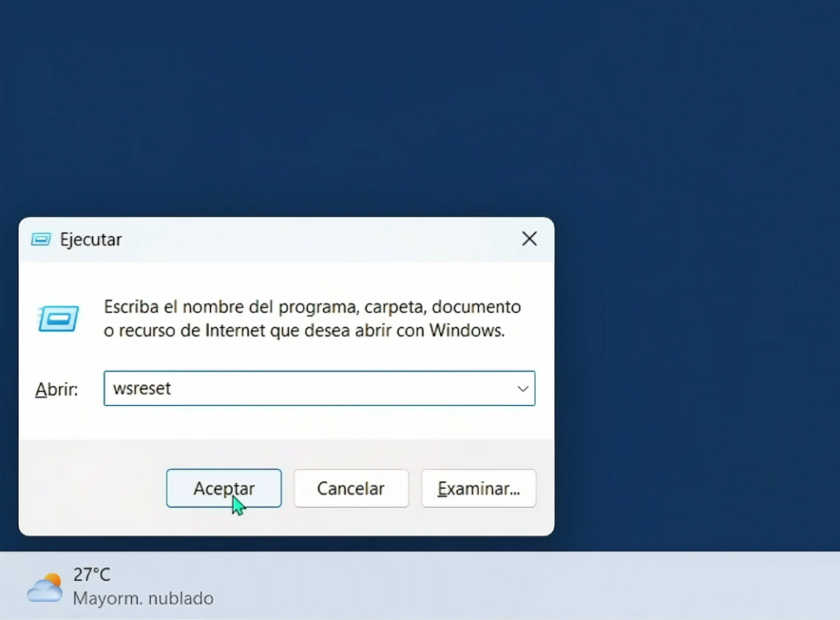Open the 'Mayorm. nublado' weather widget
This screenshot has width=840, height=620.
coord(144,598)
